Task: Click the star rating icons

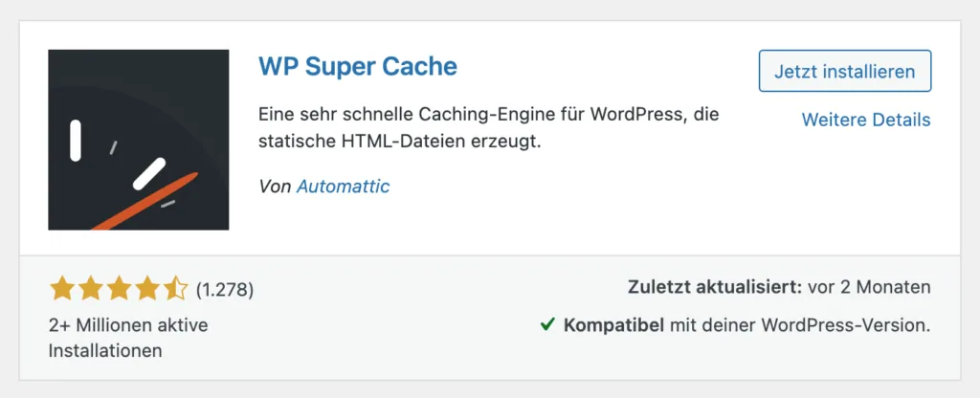Action: 119,289
